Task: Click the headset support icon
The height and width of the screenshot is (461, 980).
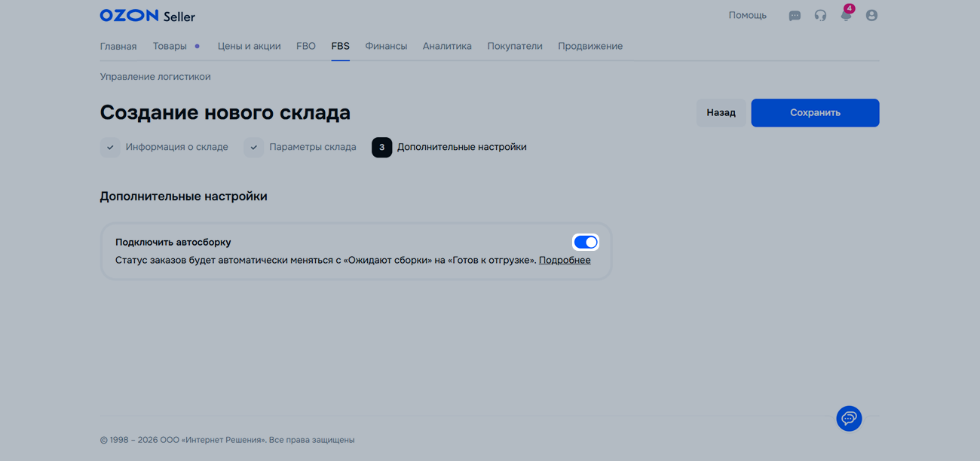Action: point(820,16)
